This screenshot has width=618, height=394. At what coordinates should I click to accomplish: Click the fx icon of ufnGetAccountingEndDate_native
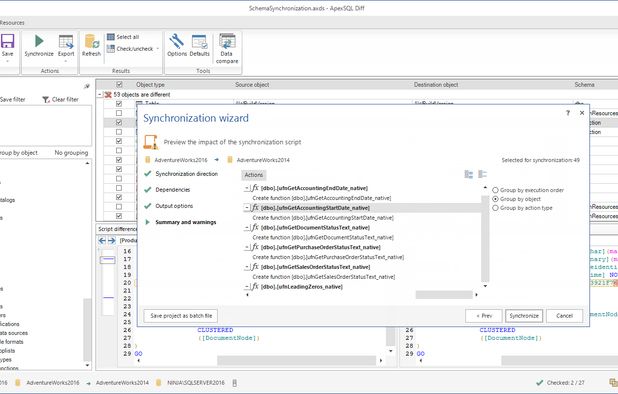(255, 188)
